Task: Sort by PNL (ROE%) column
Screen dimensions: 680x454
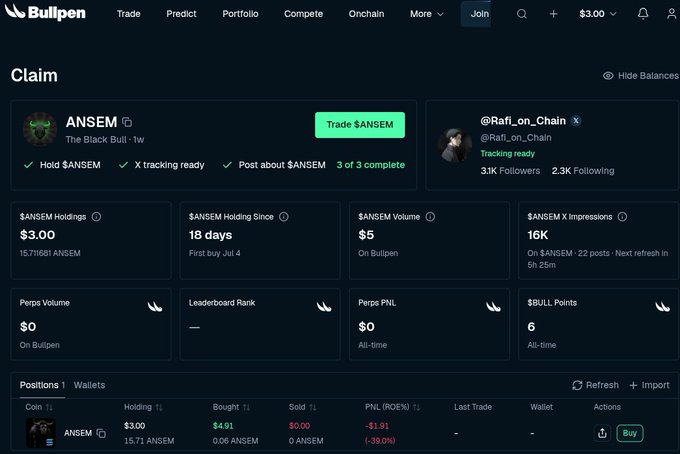Action: pyautogui.click(x=392, y=407)
